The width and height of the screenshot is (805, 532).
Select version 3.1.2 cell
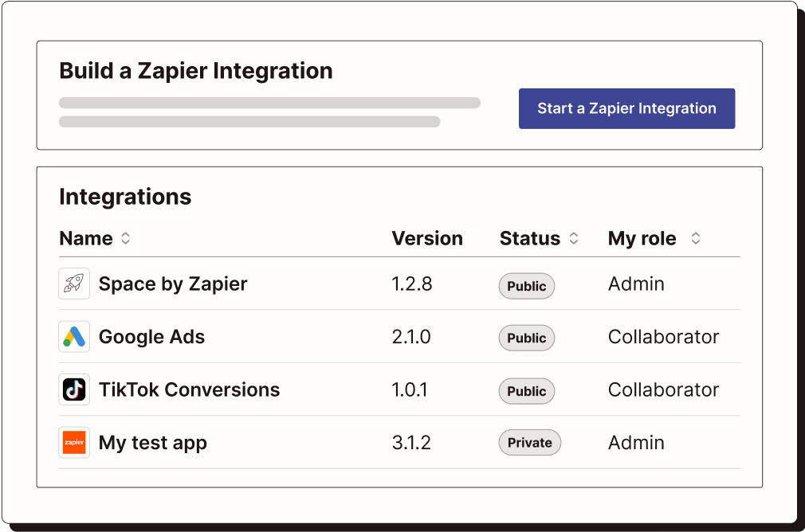(x=411, y=443)
